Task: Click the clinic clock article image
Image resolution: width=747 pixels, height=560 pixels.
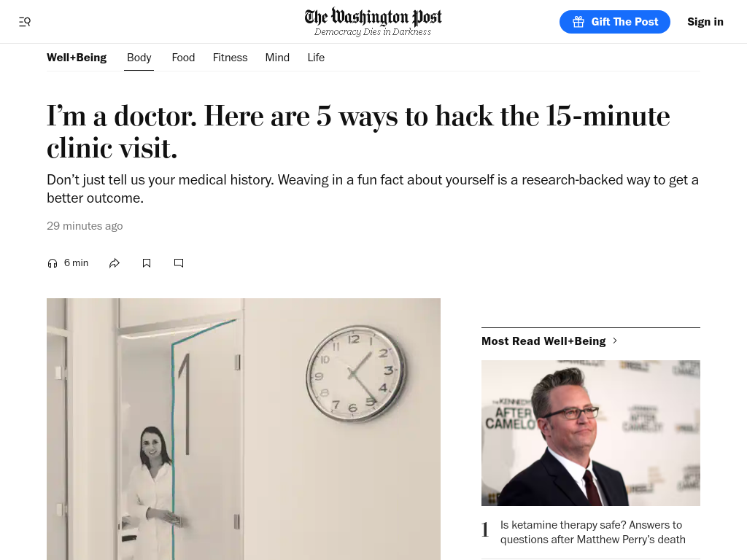Action: click(x=244, y=429)
